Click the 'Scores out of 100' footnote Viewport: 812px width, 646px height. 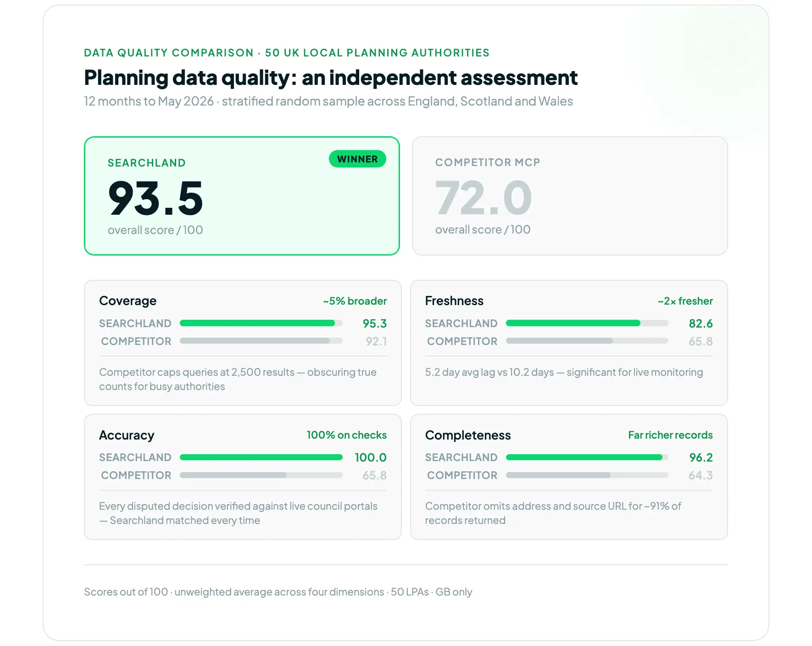point(278,592)
